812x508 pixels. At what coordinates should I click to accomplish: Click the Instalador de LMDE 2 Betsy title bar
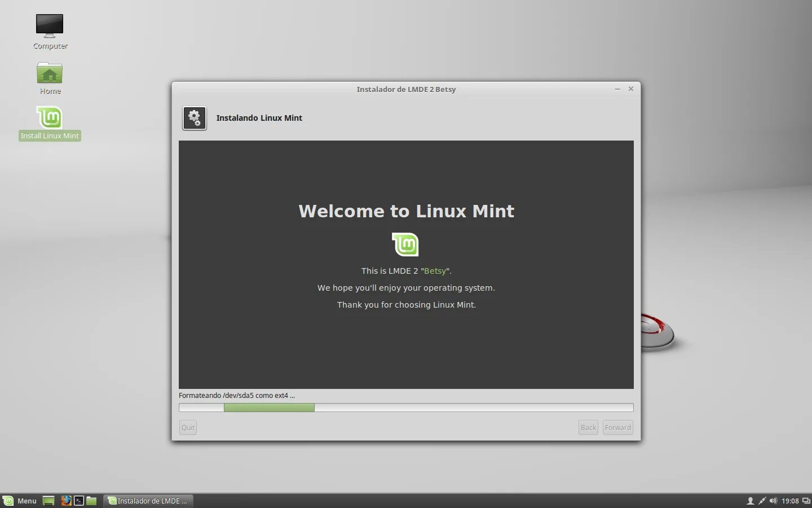(x=406, y=89)
